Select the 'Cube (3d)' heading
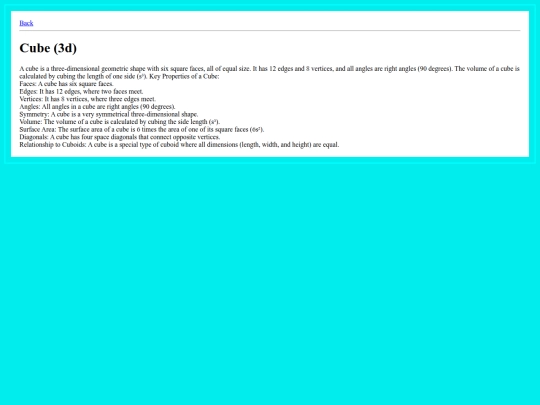540x405 pixels. (x=48, y=48)
